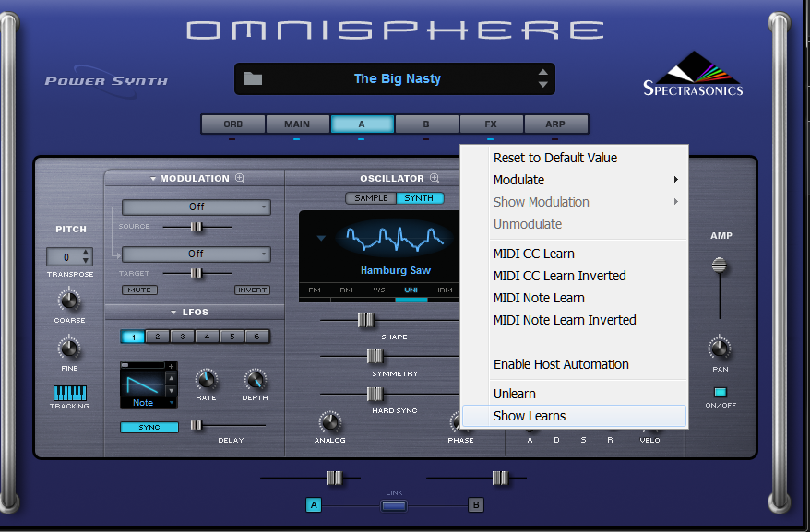This screenshot has width=810, height=532.
Task: Zoom the Modulation section magnifier icon
Action: coord(240,178)
